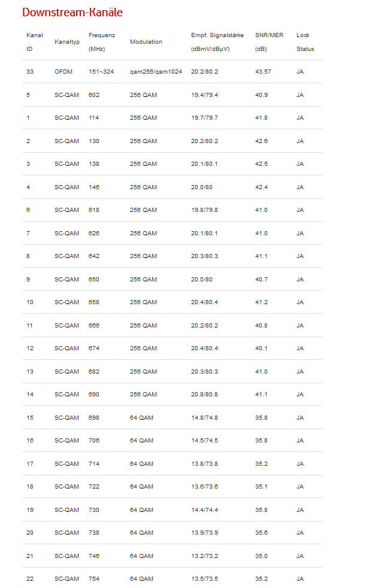Click the Kanaltyp column header

tap(66, 42)
